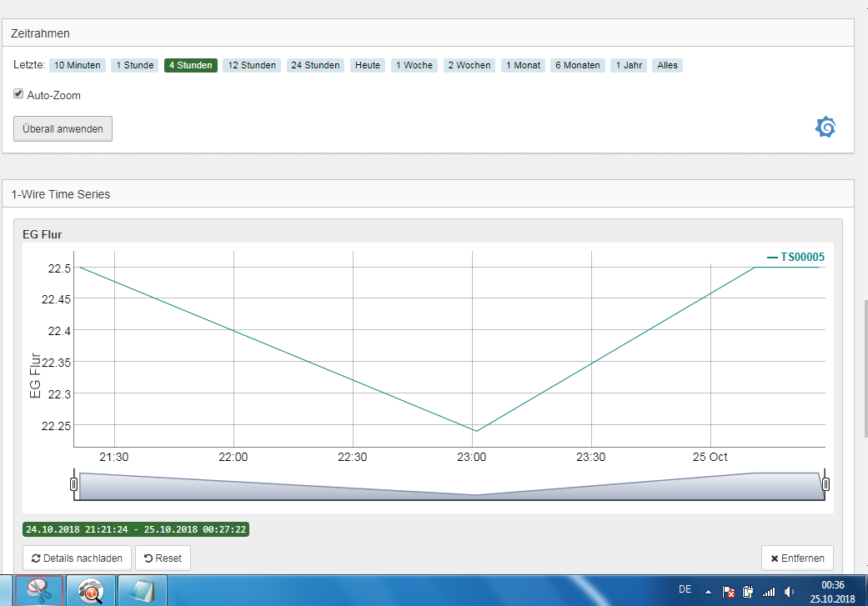The width and height of the screenshot is (868, 606).
Task: Click the 22.5 y-axis label
Action: point(60,268)
